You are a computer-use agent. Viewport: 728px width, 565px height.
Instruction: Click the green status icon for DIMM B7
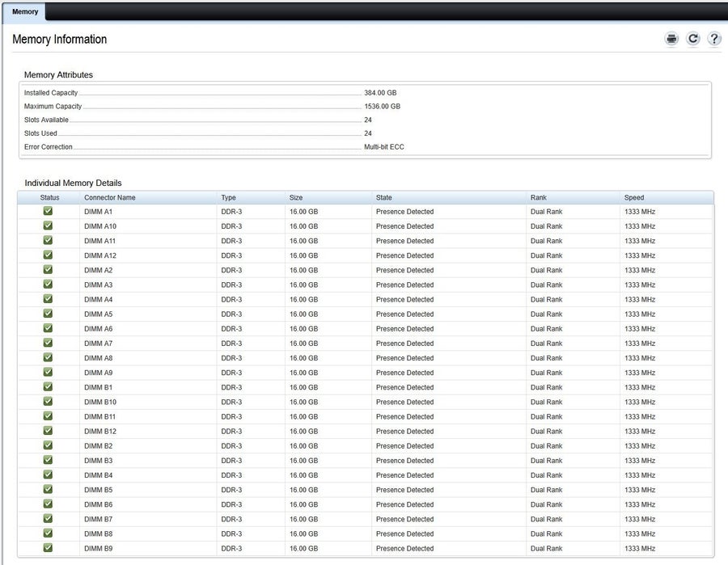(x=48, y=519)
